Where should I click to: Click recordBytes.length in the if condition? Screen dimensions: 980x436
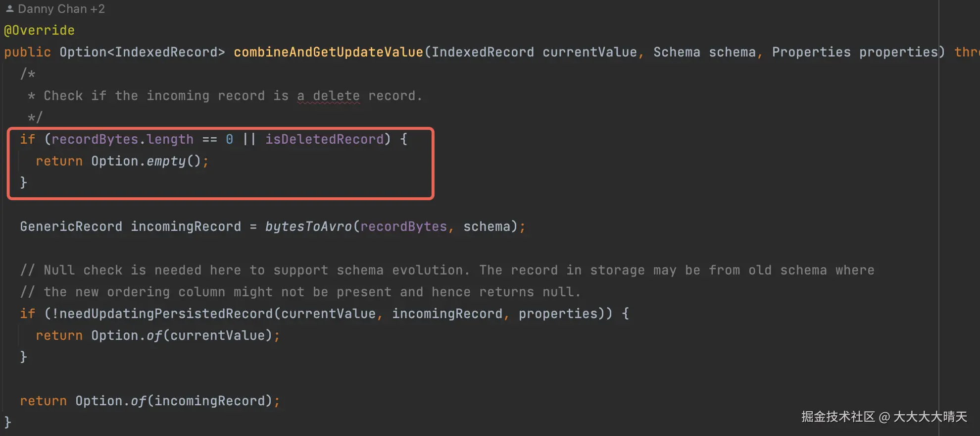point(122,139)
